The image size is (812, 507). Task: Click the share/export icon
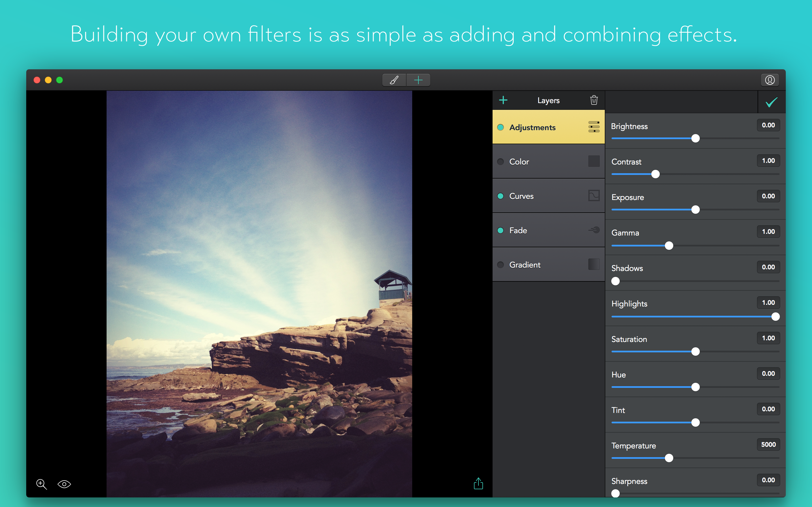[478, 484]
